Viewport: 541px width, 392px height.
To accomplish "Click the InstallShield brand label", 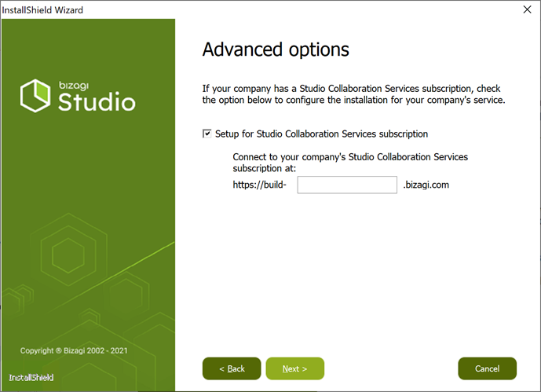I will click(31, 378).
